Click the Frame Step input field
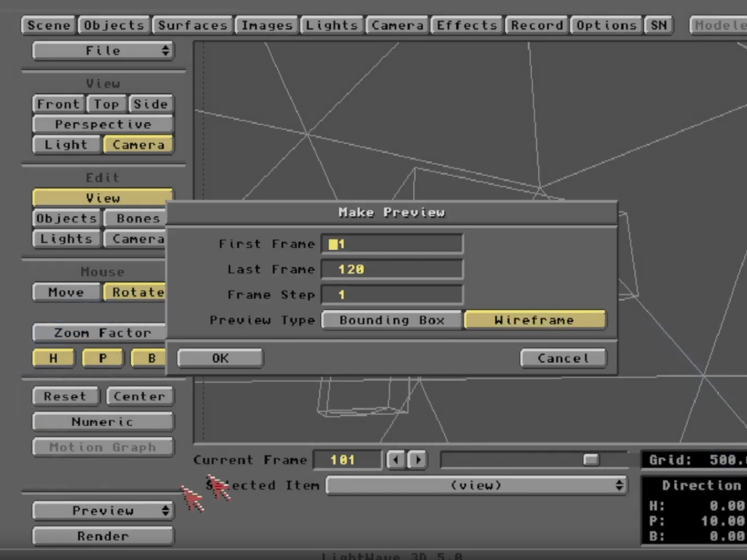The image size is (747, 560). tap(392, 295)
